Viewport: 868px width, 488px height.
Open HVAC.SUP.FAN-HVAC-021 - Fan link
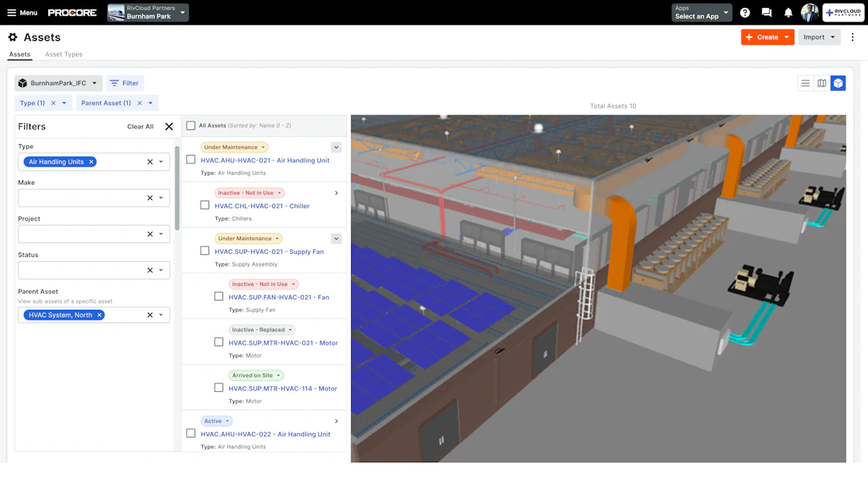(x=278, y=297)
